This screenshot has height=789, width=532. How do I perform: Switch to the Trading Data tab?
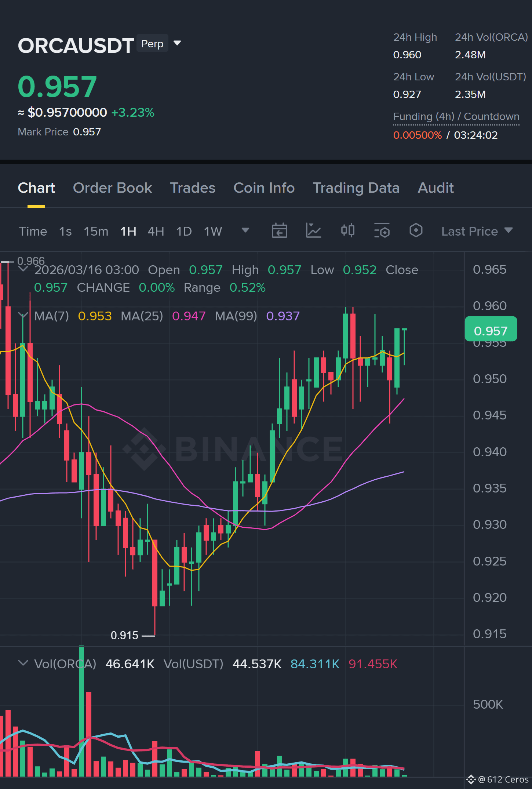[x=356, y=188]
